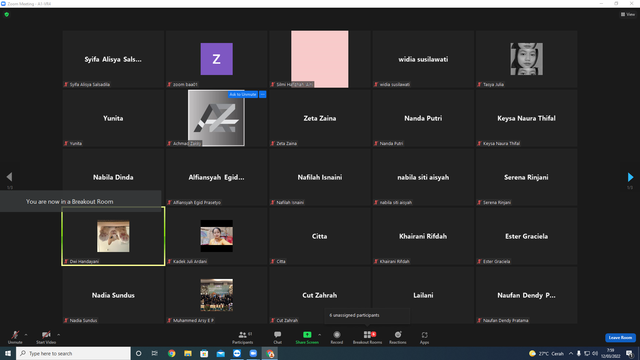
Task: Open more options on Achmad's tile
Action: [x=262, y=94]
